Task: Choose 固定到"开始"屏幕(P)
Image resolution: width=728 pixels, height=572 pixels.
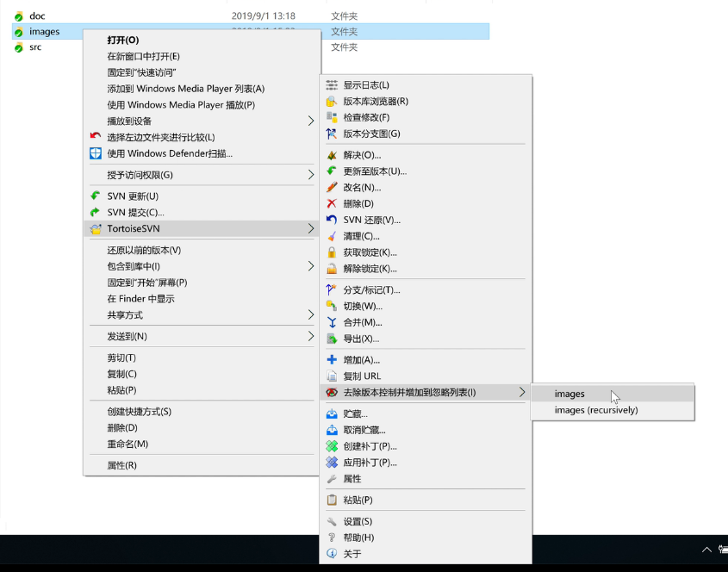Action: (x=202, y=283)
